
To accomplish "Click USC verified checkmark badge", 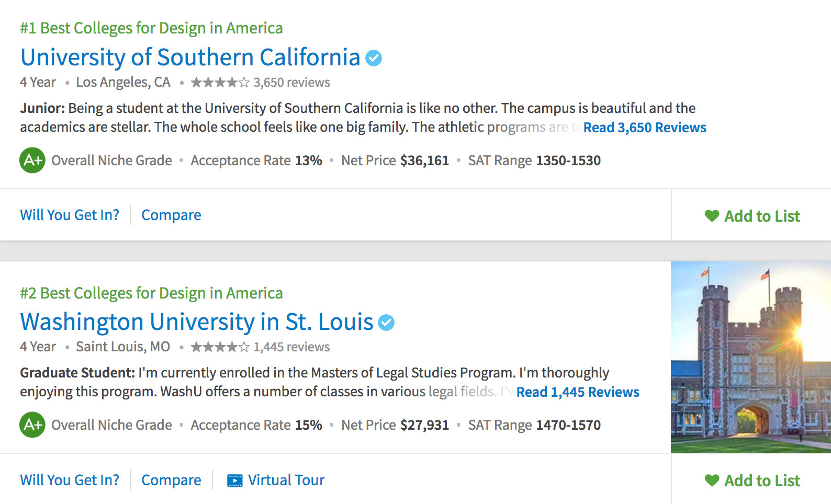I will point(374,58).
